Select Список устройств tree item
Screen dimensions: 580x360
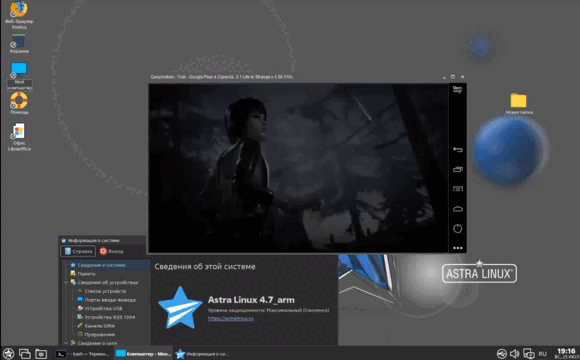click(x=102, y=291)
